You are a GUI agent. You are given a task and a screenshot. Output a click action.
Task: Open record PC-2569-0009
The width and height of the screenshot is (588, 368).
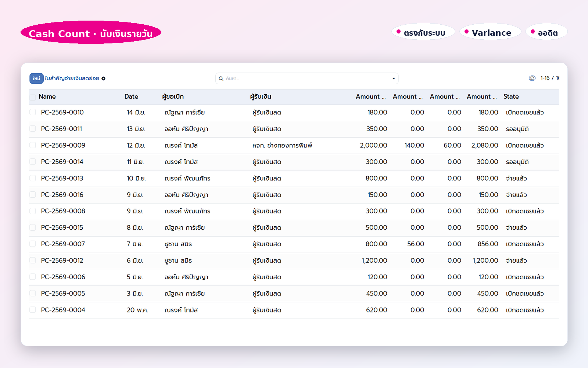point(63,145)
